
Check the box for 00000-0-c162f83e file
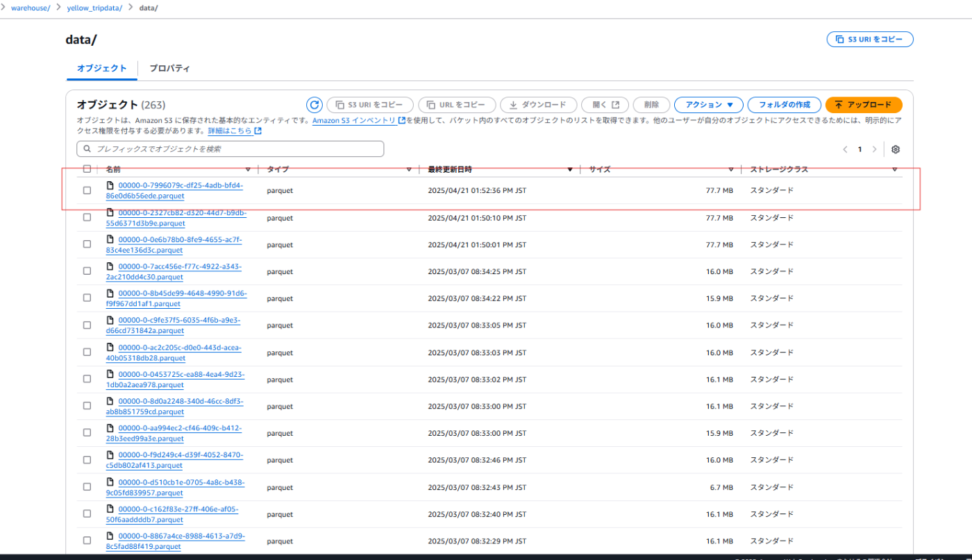[87, 514]
